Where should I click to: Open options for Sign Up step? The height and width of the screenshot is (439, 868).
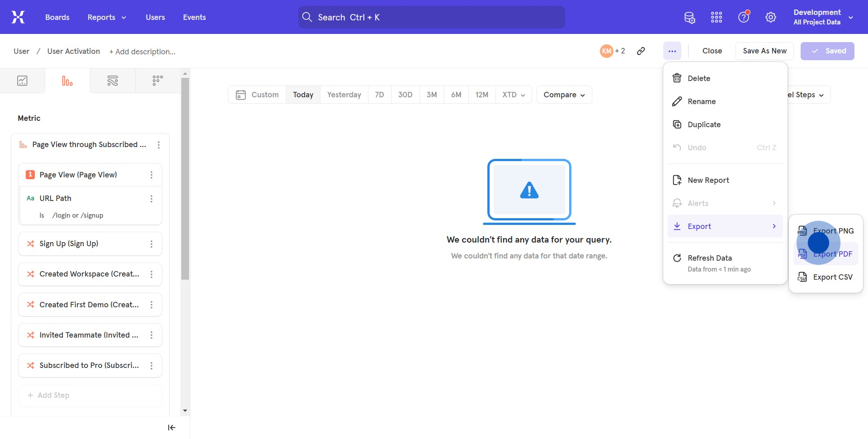pos(151,244)
